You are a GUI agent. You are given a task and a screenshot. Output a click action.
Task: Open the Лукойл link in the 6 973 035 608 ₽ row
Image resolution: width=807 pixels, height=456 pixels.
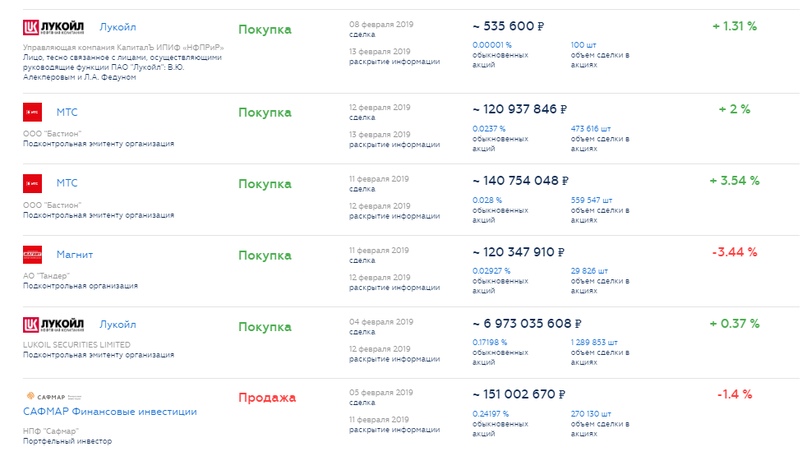[118, 325]
